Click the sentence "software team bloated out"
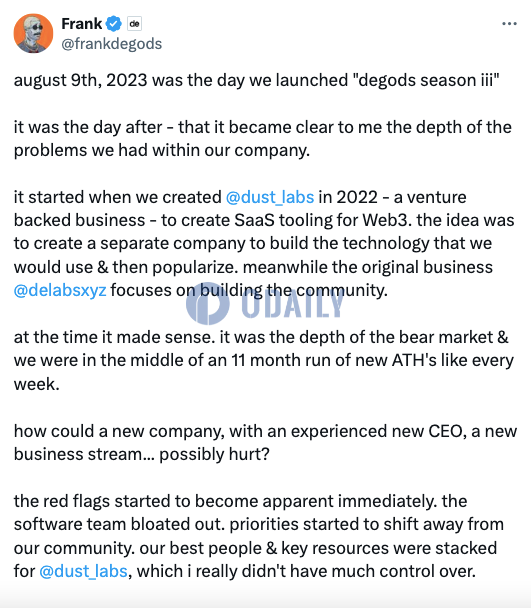 coord(119,524)
